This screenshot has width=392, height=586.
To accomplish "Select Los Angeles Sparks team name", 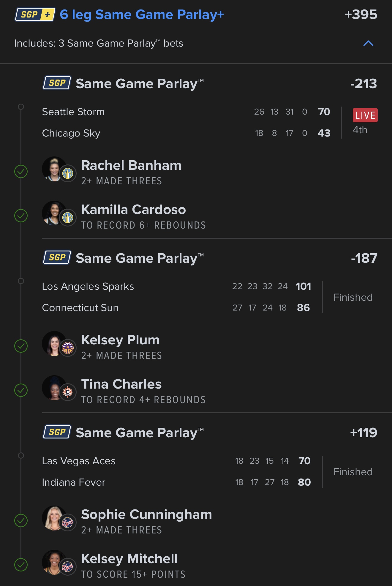I will point(88,286).
